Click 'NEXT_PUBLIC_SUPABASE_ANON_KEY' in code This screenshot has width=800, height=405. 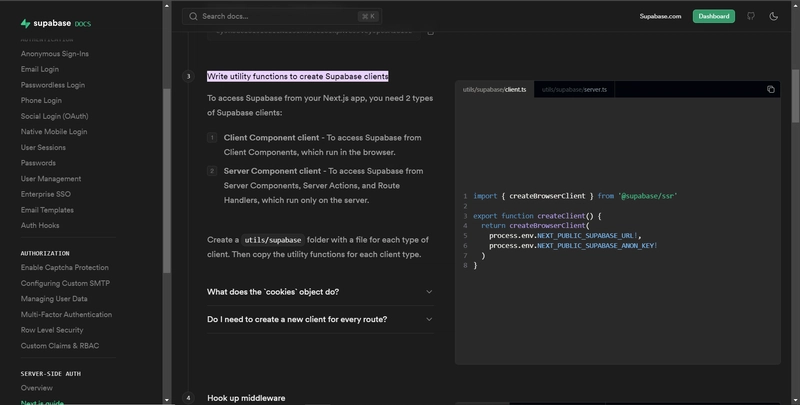(596, 245)
